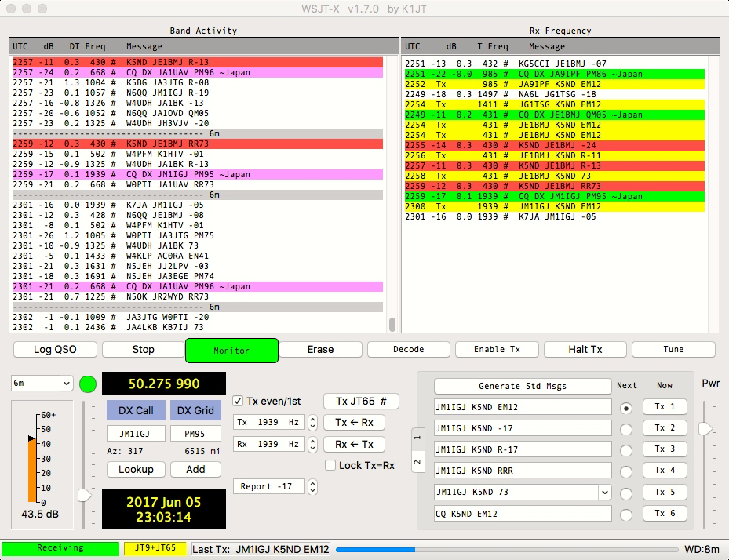The image size is (729, 560).
Task: Click message field 'JM1IGJ K5ND EM12'
Action: pos(523,407)
